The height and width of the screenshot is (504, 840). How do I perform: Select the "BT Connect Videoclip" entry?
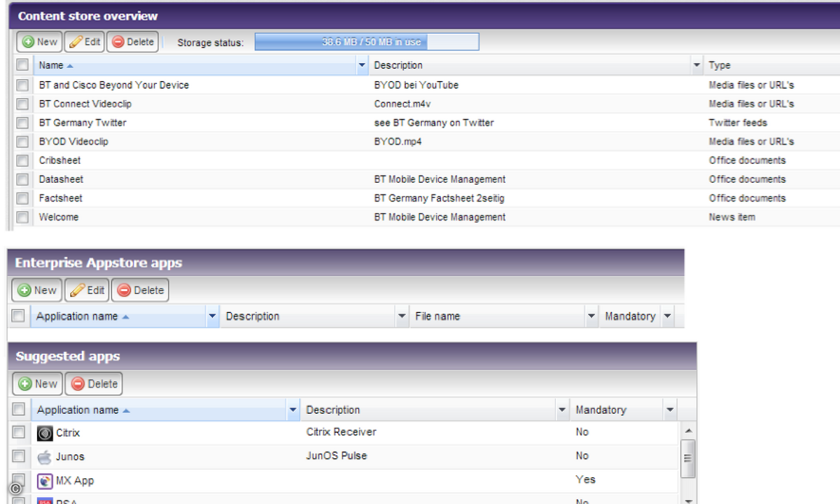85,104
